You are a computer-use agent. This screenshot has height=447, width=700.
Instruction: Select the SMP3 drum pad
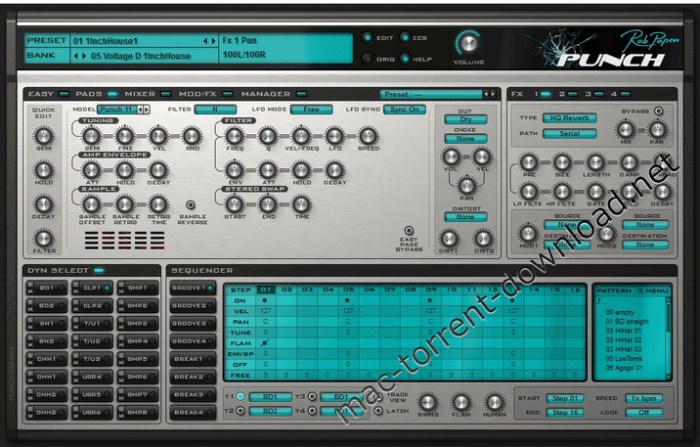[x=137, y=324]
